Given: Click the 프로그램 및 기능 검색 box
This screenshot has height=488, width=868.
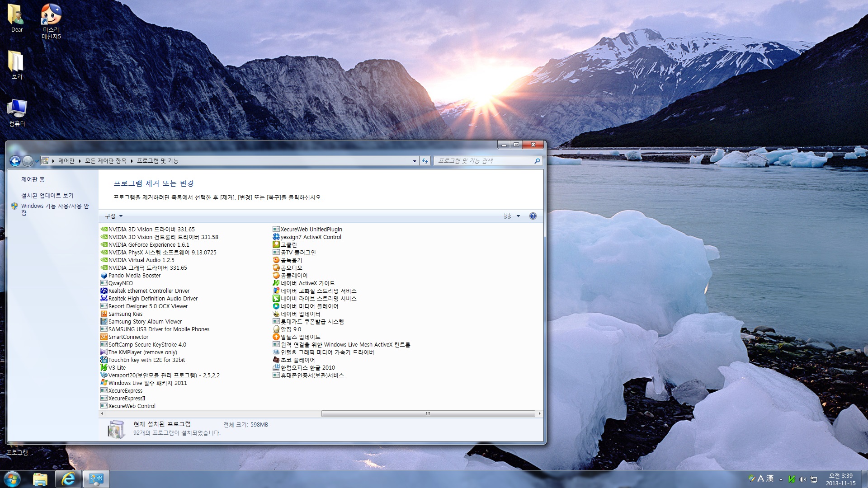Looking at the screenshot, I should 488,161.
